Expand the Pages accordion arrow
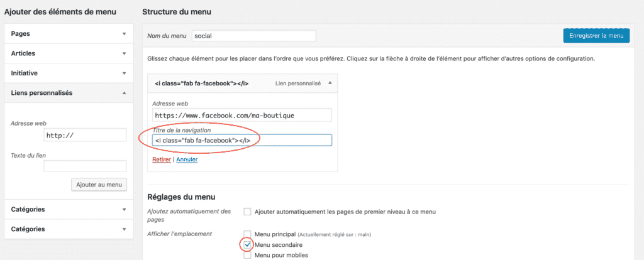Screen dimensions: 644x260 coord(125,33)
